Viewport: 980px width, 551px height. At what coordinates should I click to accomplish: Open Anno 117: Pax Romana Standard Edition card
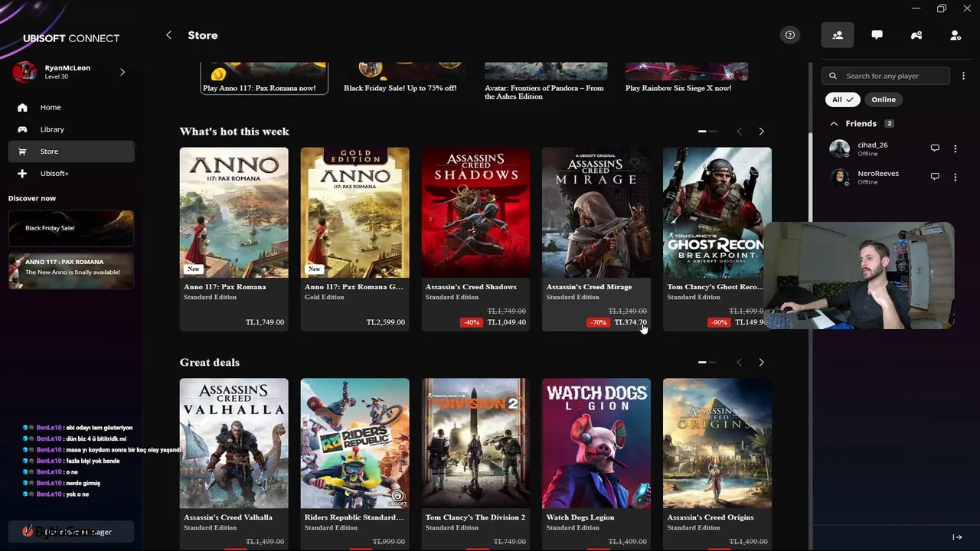point(234,240)
